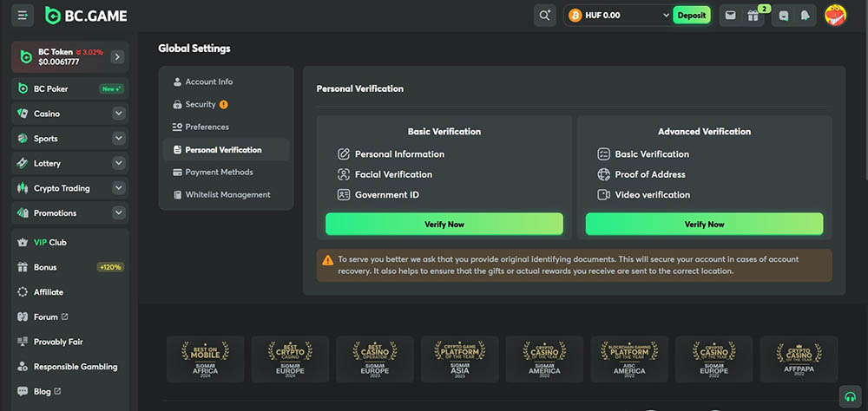Open the mail inbox icon
Viewport: 868px width, 411px height.
[x=730, y=16]
